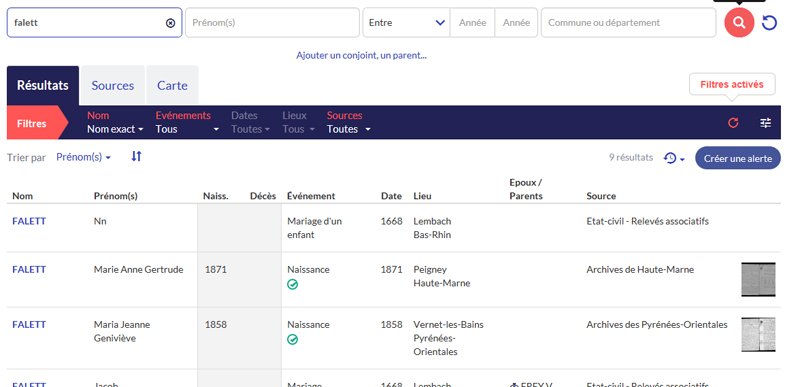Click verified check icon for Maria Jeanne Geniviève
Screen dimensions: 800x387
point(292,340)
